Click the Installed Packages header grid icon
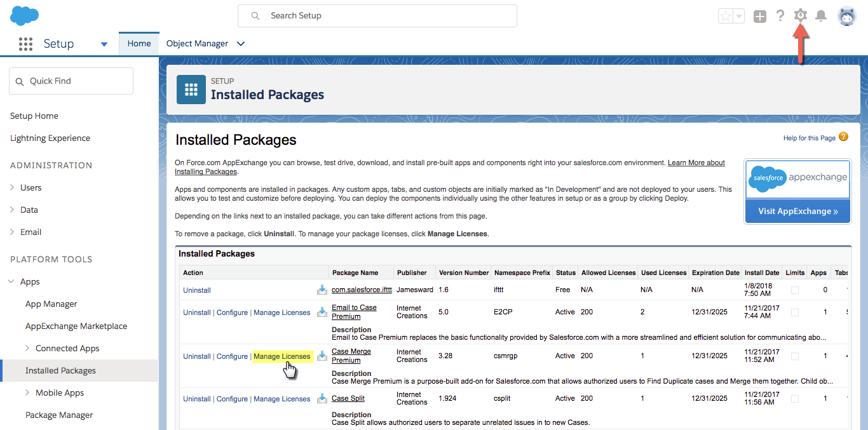 (191, 89)
